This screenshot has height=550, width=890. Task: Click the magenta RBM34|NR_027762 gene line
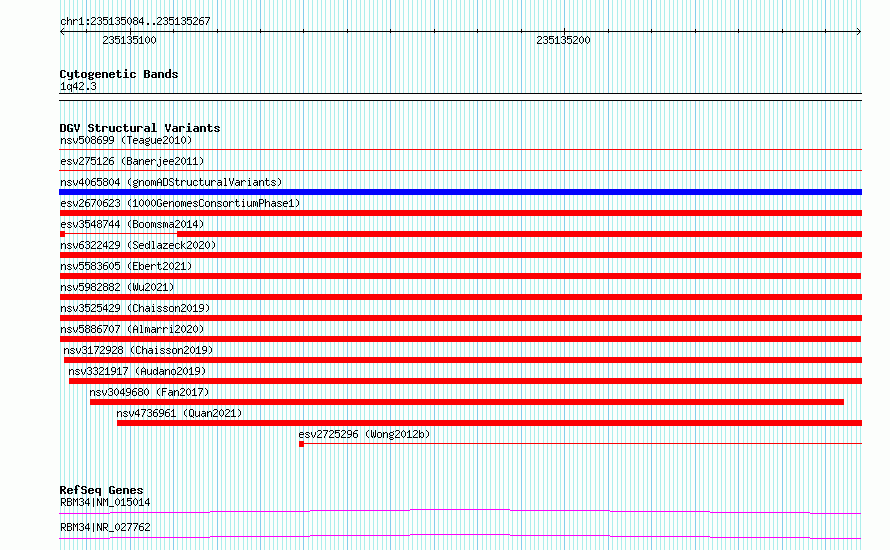pos(460,536)
